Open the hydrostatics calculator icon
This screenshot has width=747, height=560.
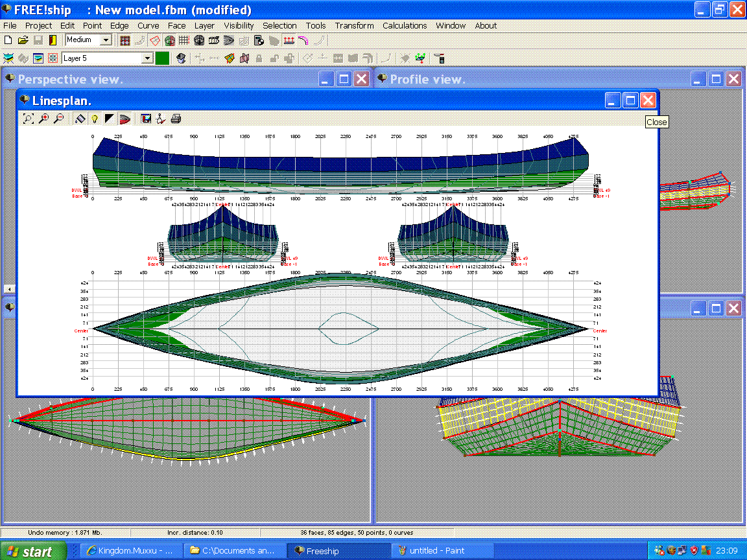[259, 40]
